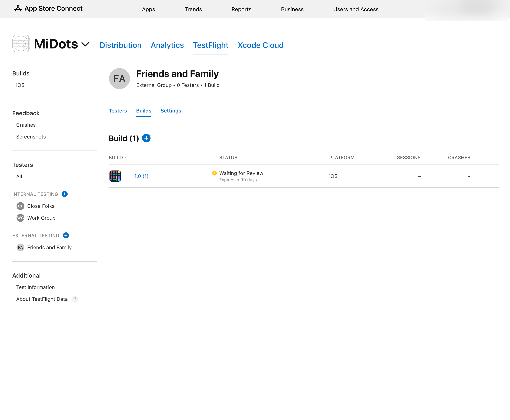
Task: Select Friends and Family external group
Action: click(49, 247)
